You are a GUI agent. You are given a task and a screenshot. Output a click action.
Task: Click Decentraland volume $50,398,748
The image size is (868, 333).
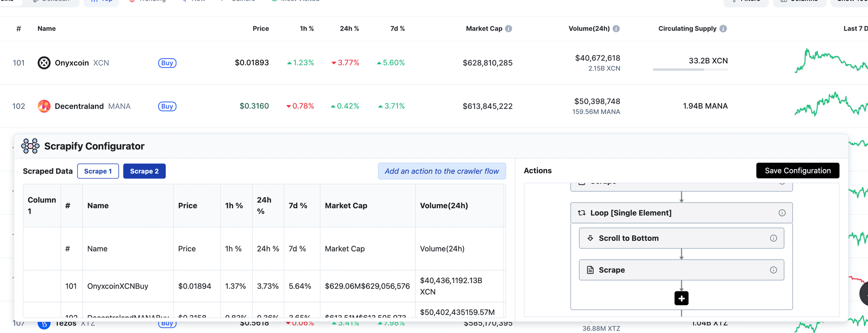[x=597, y=101]
